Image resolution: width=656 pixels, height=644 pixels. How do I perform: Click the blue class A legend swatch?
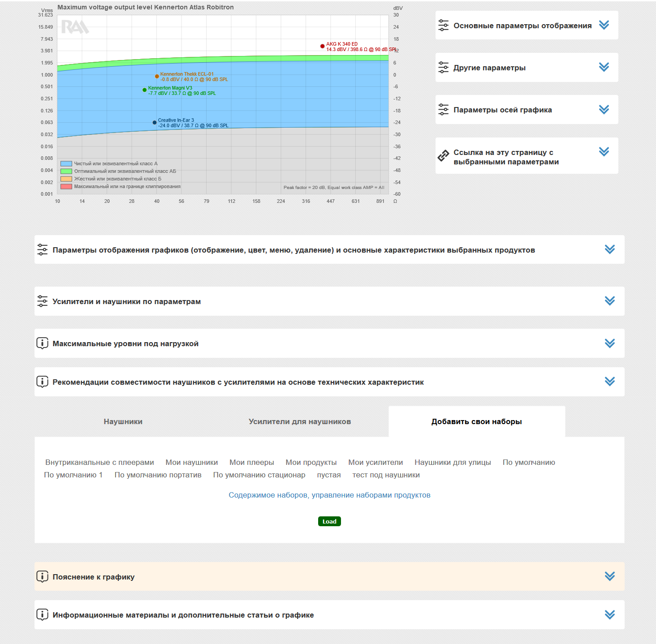point(66,164)
